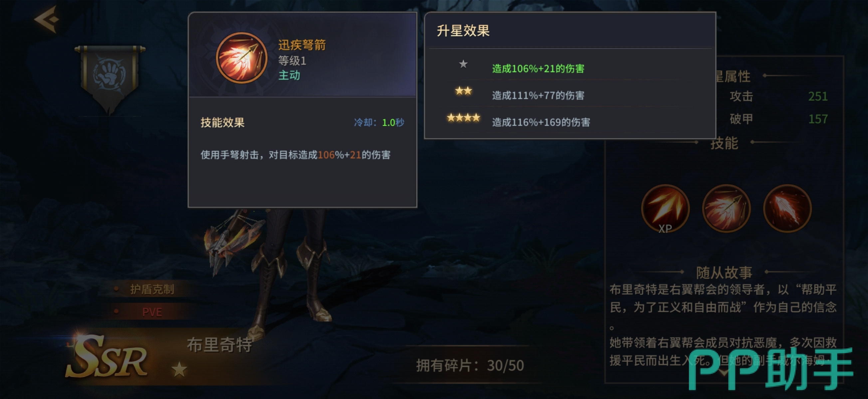Select the third red slash skill icon
The width and height of the screenshot is (868, 399).
point(787,208)
